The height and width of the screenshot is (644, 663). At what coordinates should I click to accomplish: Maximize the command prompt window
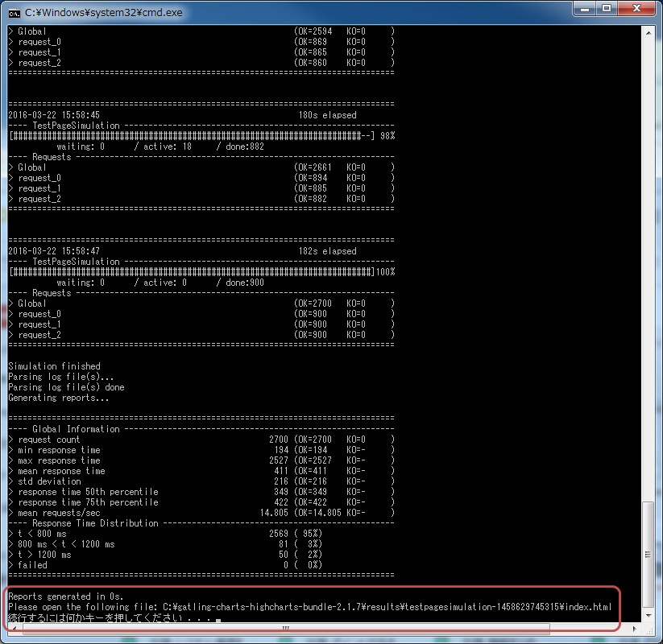[607, 9]
